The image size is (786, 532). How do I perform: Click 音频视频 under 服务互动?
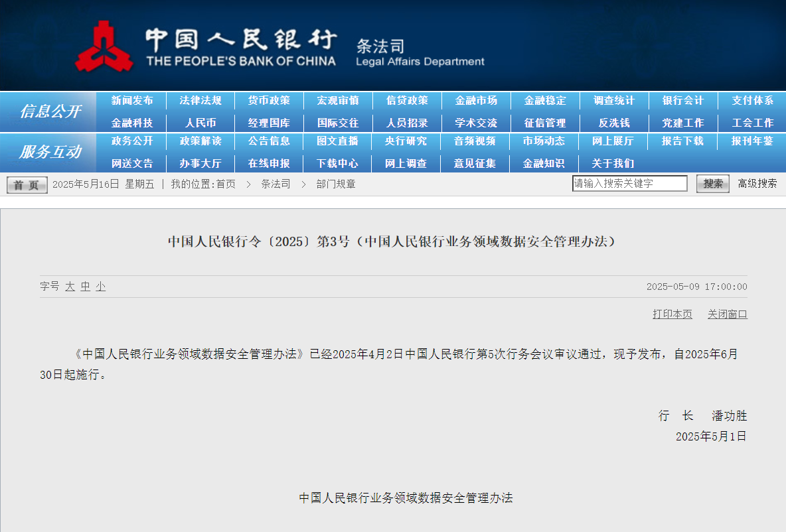[x=475, y=141]
